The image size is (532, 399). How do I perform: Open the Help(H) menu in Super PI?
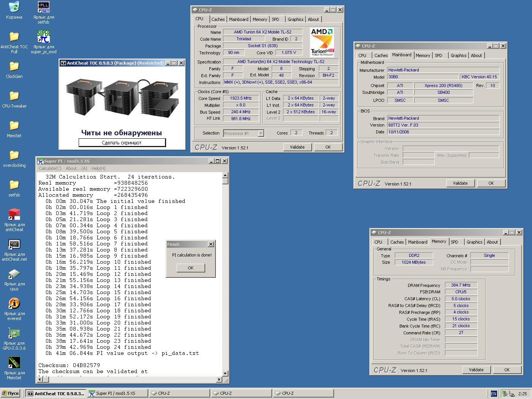pos(98,168)
